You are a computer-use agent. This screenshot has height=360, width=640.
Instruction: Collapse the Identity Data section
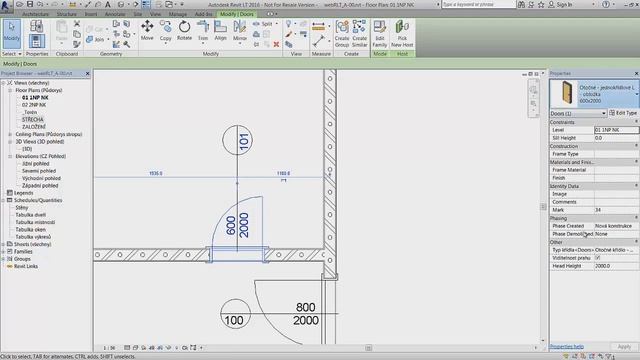click(636, 186)
